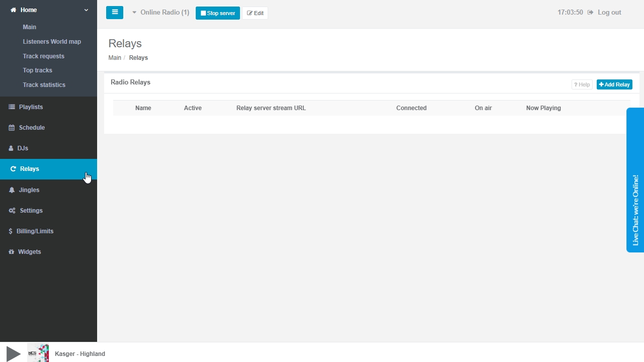Click the Billing/Limits dollar icon
644x362 pixels.
11,231
